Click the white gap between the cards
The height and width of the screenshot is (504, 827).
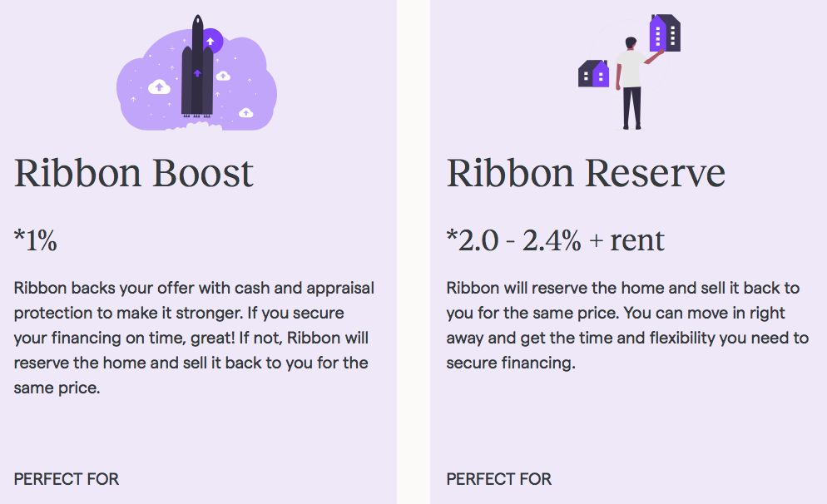[413, 252]
